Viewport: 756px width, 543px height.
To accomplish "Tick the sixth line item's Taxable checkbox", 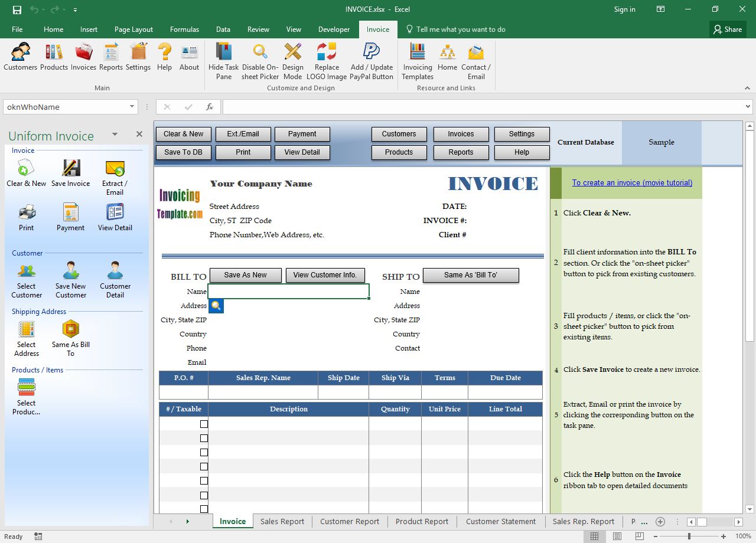I will [204, 495].
